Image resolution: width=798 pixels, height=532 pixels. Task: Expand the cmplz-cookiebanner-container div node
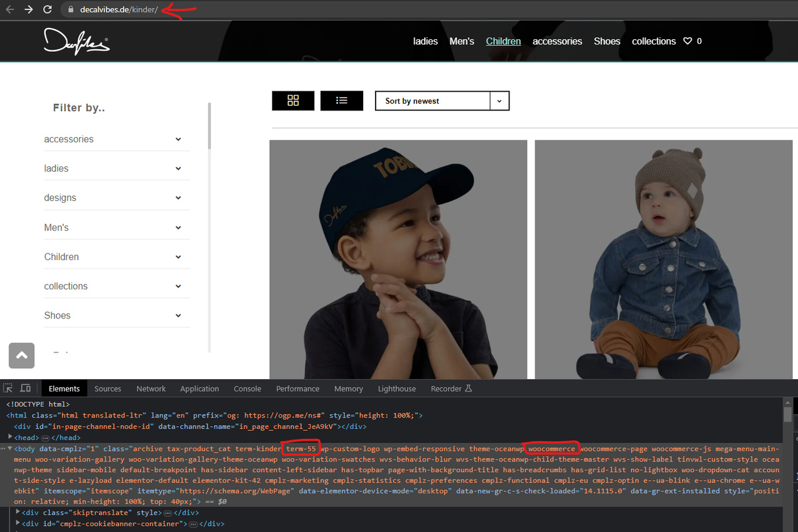[x=18, y=523]
